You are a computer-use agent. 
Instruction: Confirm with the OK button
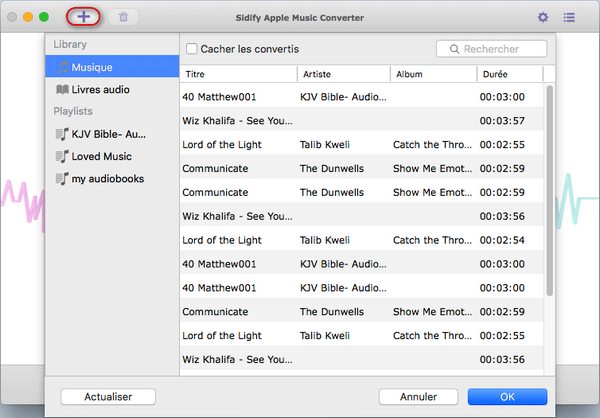[507, 397]
